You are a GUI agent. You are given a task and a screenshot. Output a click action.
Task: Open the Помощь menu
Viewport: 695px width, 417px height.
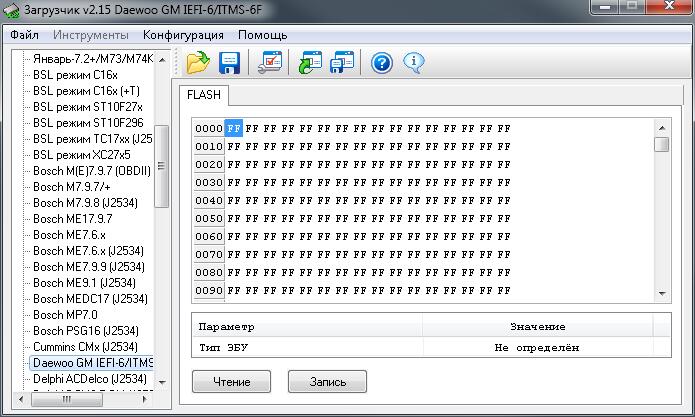[262, 35]
